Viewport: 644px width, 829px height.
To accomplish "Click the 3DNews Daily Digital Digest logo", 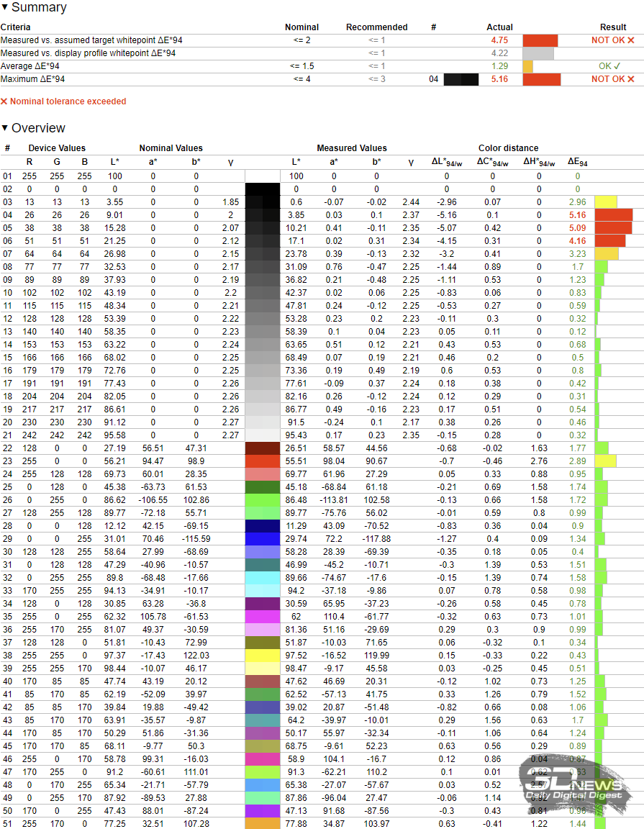I will [x=576, y=786].
